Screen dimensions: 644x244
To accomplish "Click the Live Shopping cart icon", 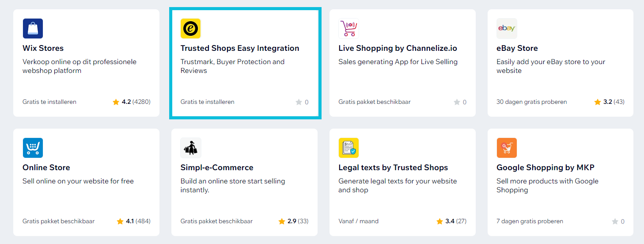I will (x=349, y=29).
